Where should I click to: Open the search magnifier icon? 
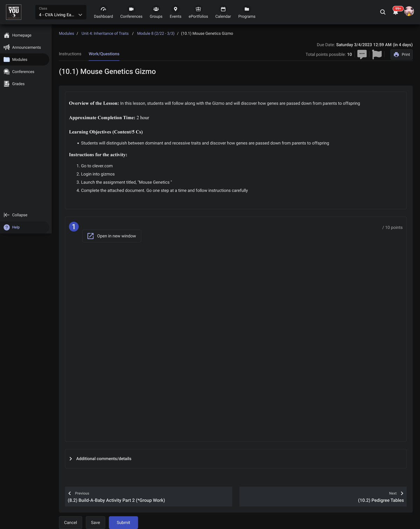pyautogui.click(x=383, y=12)
